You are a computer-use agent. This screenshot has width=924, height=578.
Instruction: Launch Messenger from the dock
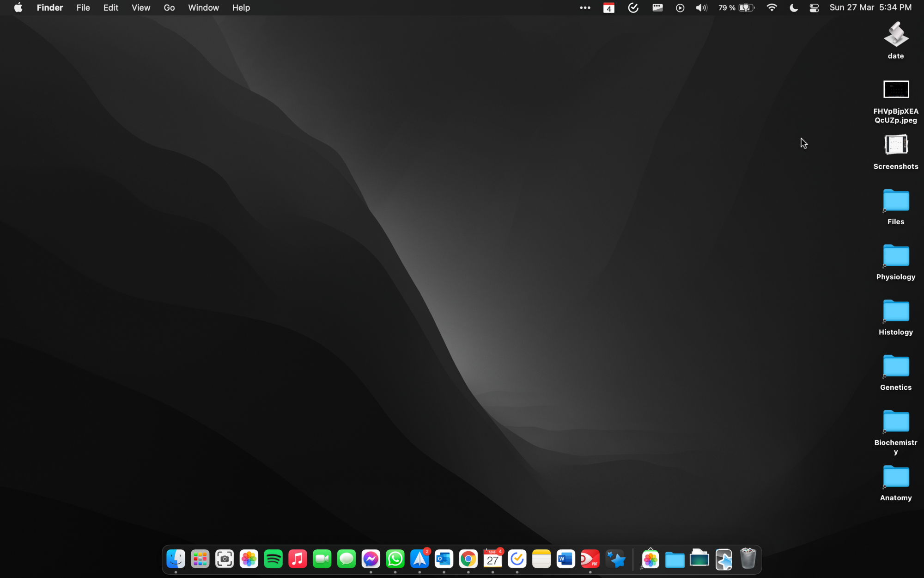(371, 559)
